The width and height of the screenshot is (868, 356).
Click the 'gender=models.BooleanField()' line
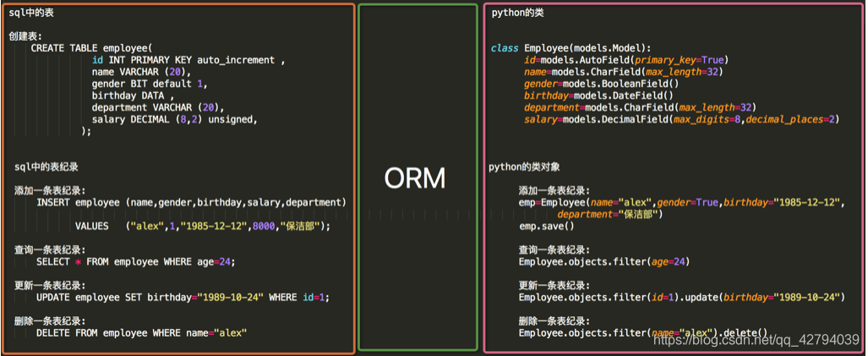(602, 85)
